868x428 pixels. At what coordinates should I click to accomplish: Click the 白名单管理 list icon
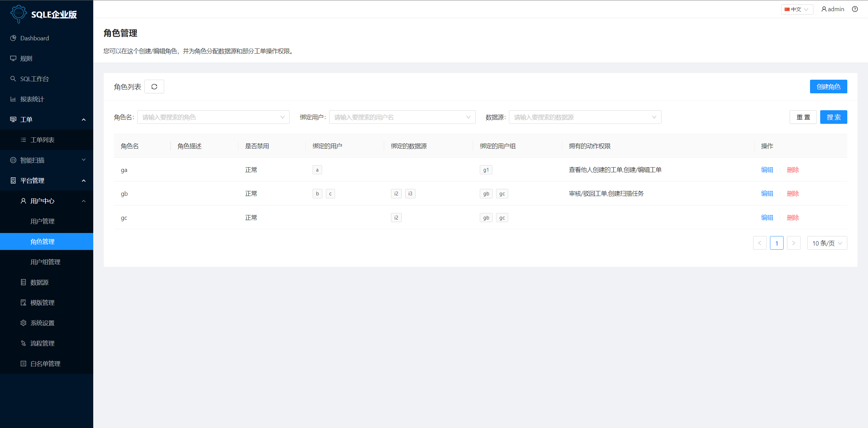23,364
